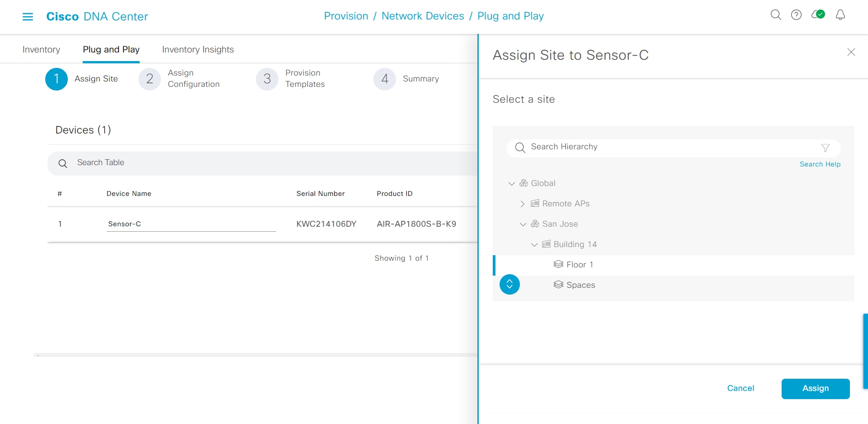Go to step 1 Assign Site
The height and width of the screenshot is (424, 868).
pos(81,79)
